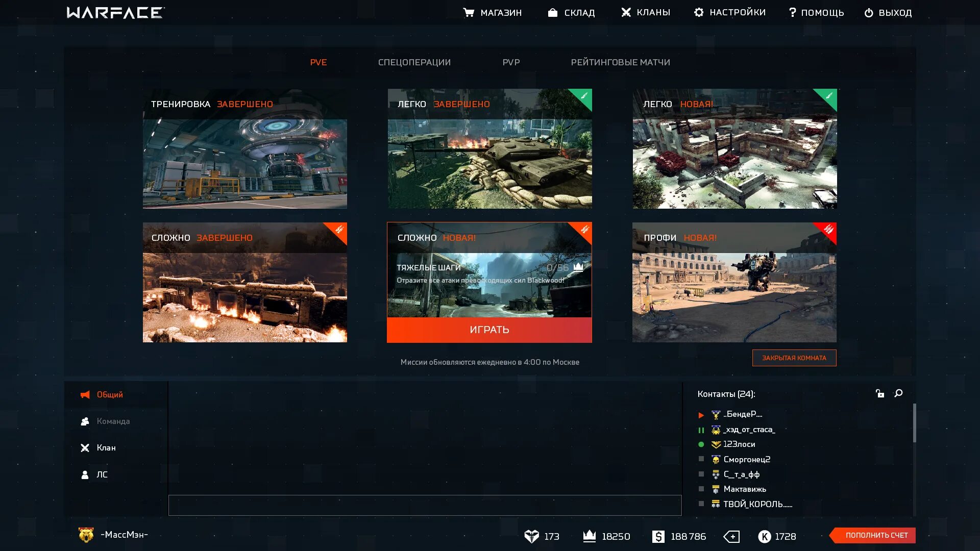Switch to the PVP tab
980x551 pixels.
tap(511, 62)
